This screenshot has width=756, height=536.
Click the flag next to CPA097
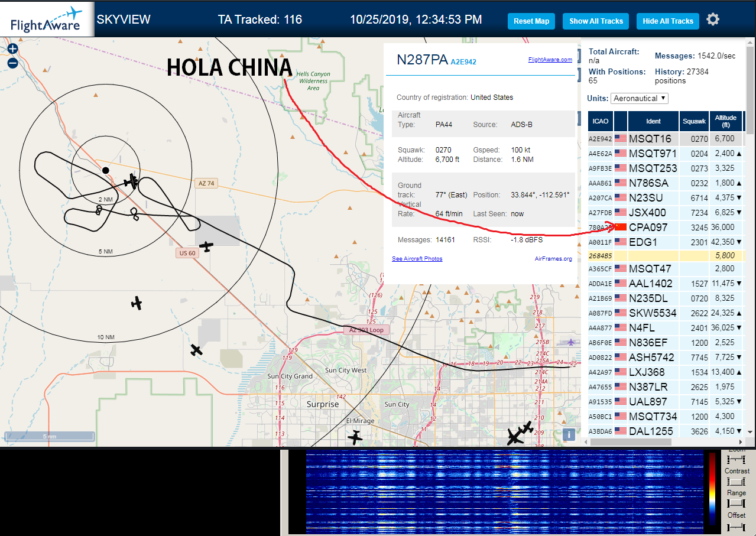pos(621,227)
